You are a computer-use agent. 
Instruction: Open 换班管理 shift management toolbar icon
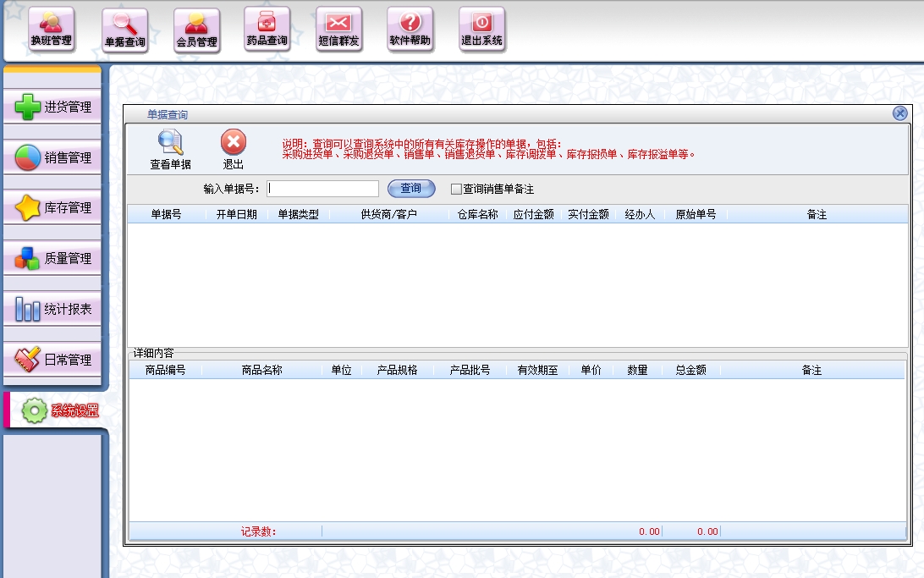point(52,30)
